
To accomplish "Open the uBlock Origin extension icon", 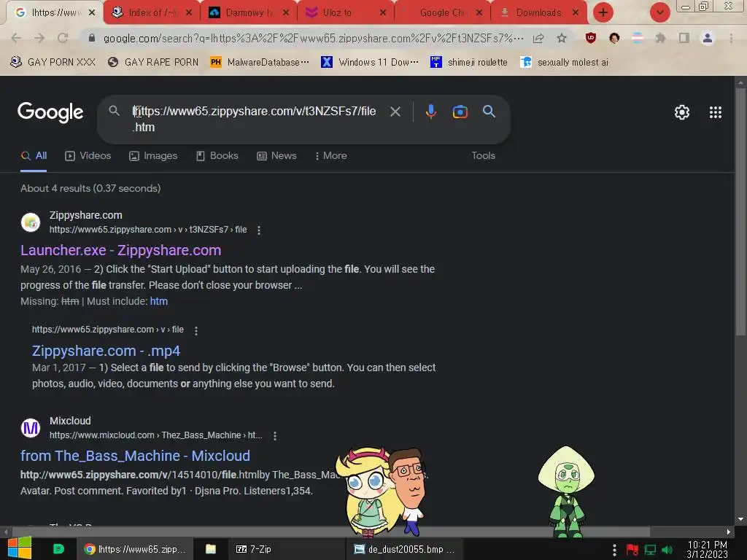I will (x=591, y=38).
